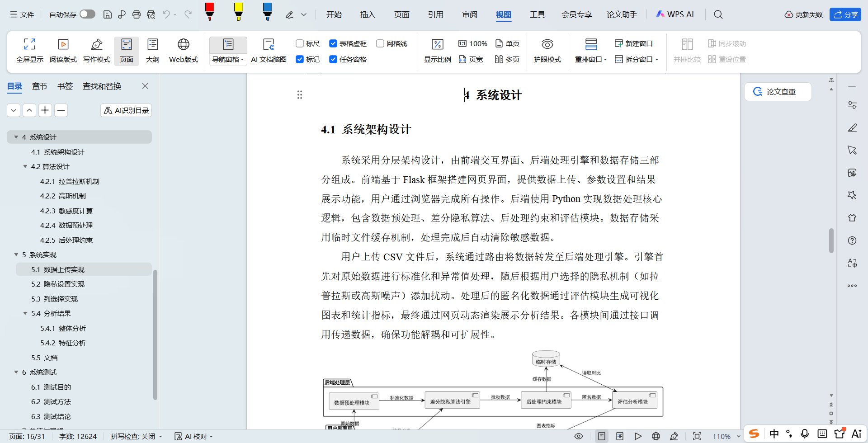Screen dimensions: 868x443
Task: Open the 导航窗格 navigation pane dropdown
Action: pyautogui.click(x=228, y=59)
